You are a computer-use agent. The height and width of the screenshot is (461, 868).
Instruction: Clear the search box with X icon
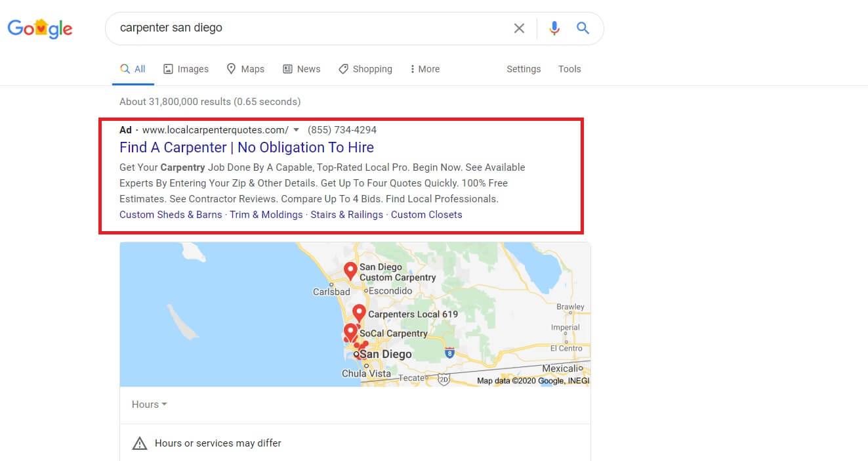(519, 28)
